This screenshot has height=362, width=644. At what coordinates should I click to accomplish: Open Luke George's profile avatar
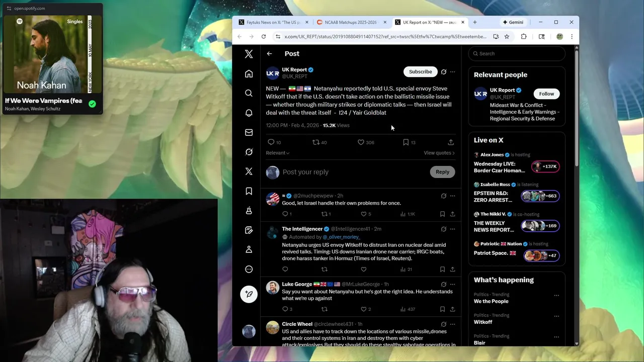pos(273,288)
